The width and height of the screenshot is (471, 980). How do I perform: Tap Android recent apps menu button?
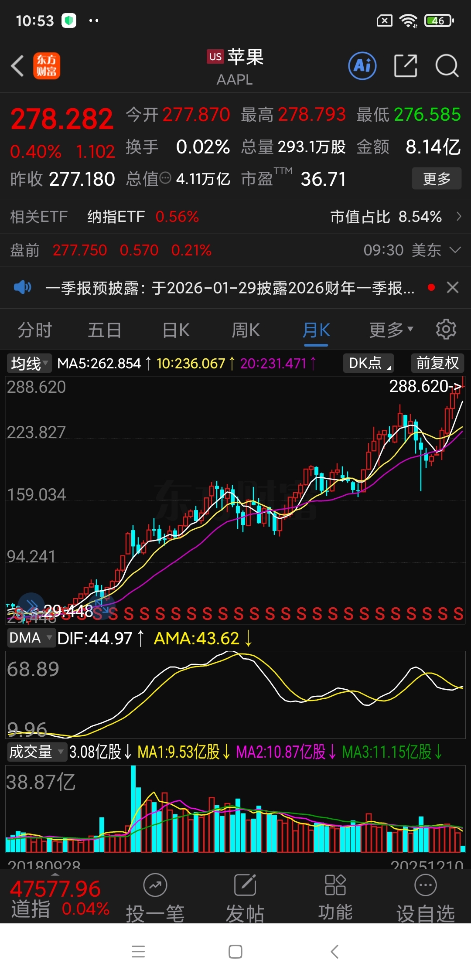click(138, 952)
